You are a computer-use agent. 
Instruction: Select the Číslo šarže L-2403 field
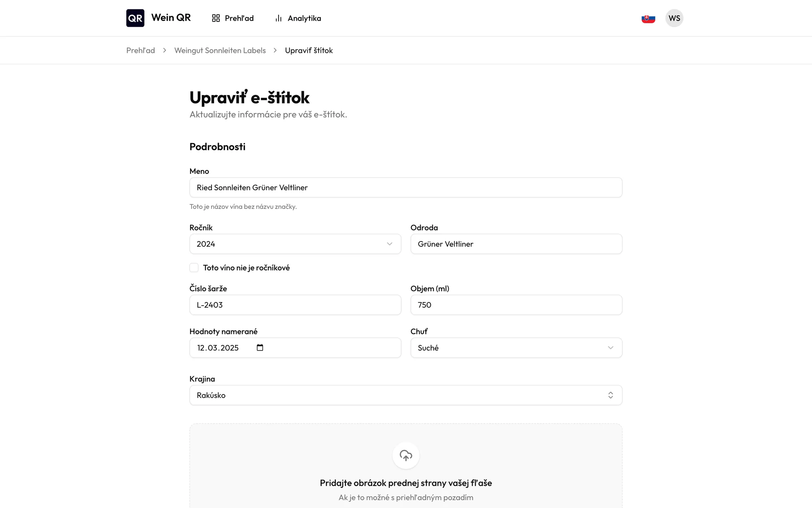[x=295, y=305]
